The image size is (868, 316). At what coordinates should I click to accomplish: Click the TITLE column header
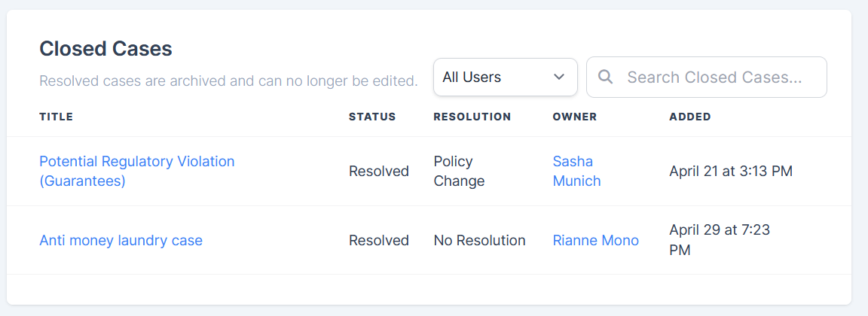pyautogui.click(x=56, y=117)
